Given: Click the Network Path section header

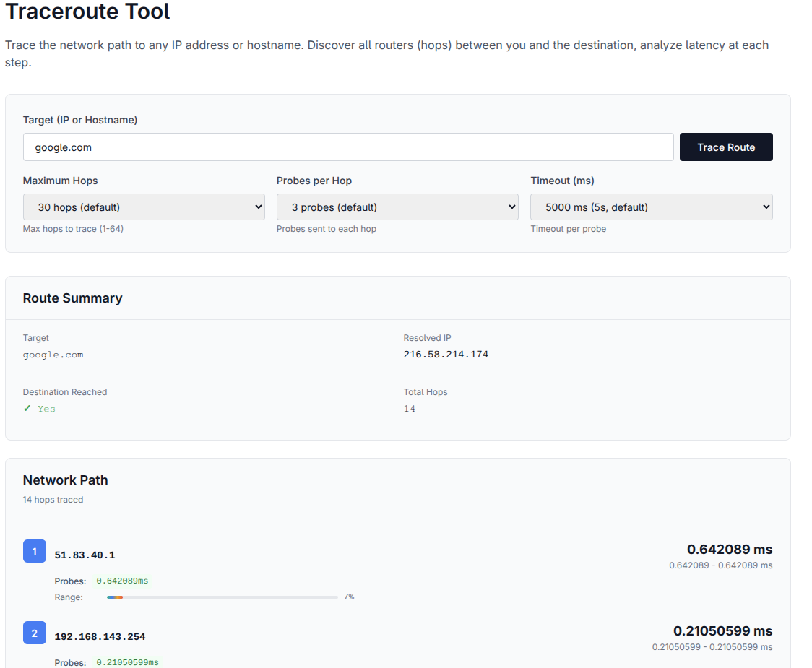Looking at the screenshot, I should point(65,480).
